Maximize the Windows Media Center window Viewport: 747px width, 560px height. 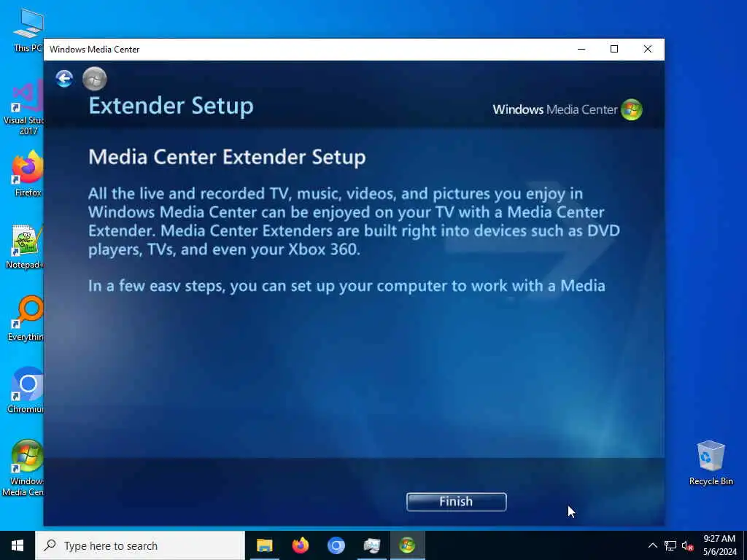(614, 49)
